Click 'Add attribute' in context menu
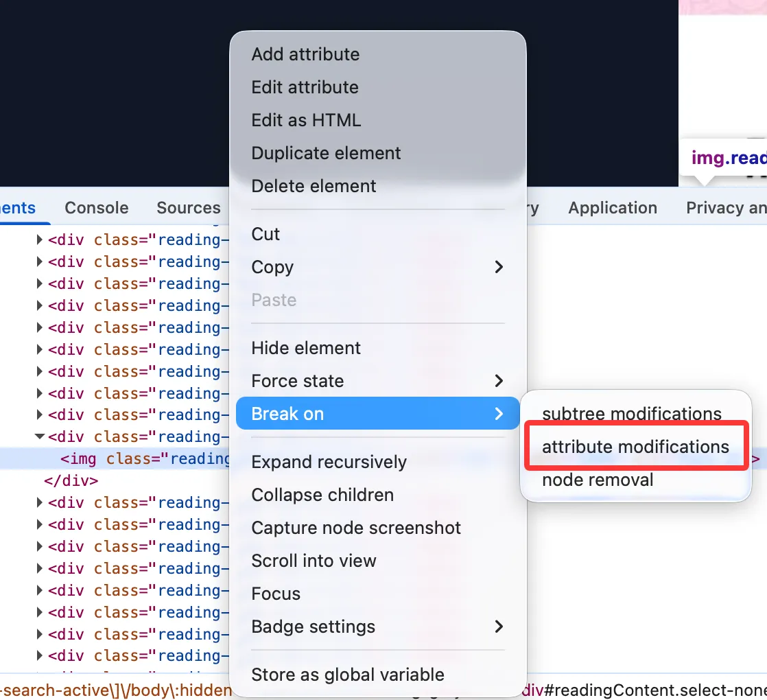The image size is (767, 700). [305, 54]
